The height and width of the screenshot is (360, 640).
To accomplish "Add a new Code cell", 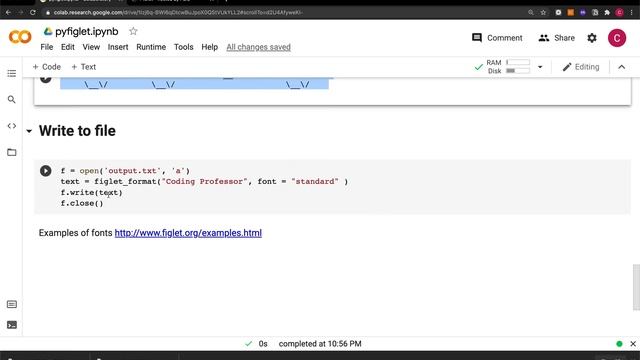I will click(x=47, y=67).
